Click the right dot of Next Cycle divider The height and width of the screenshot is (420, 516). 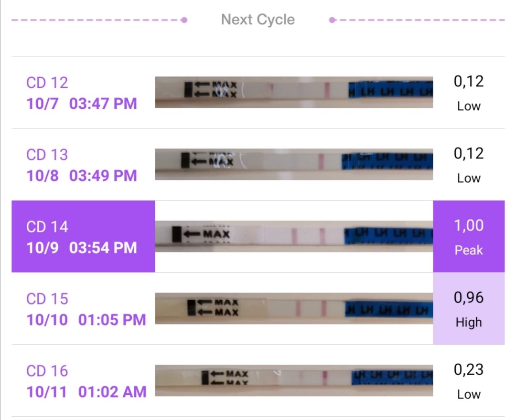tap(332, 20)
